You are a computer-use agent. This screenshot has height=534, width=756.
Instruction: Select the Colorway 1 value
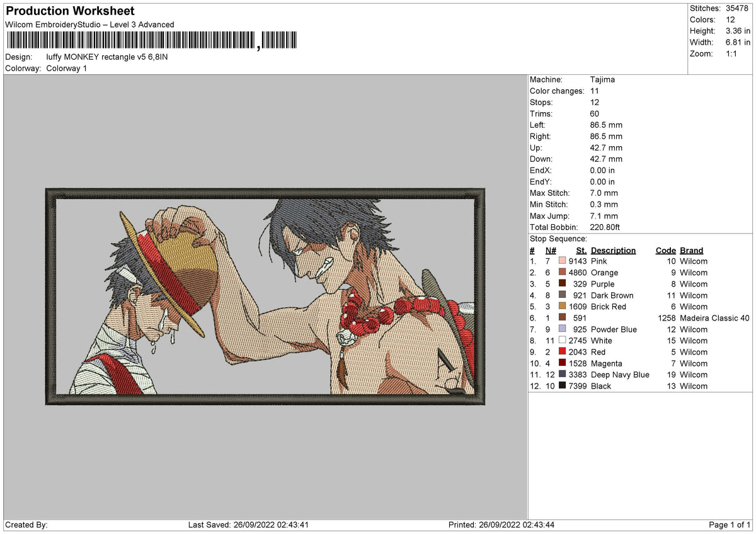[x=67, y=68]
